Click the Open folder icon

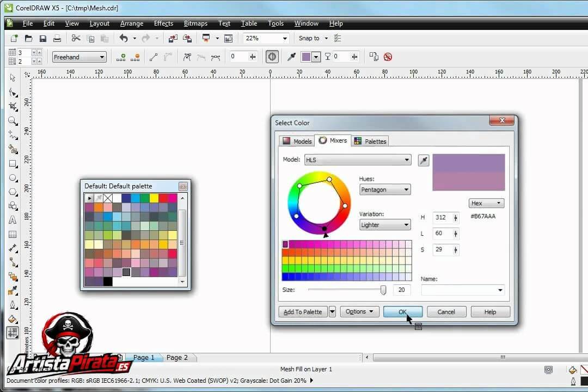pos(28,38)
